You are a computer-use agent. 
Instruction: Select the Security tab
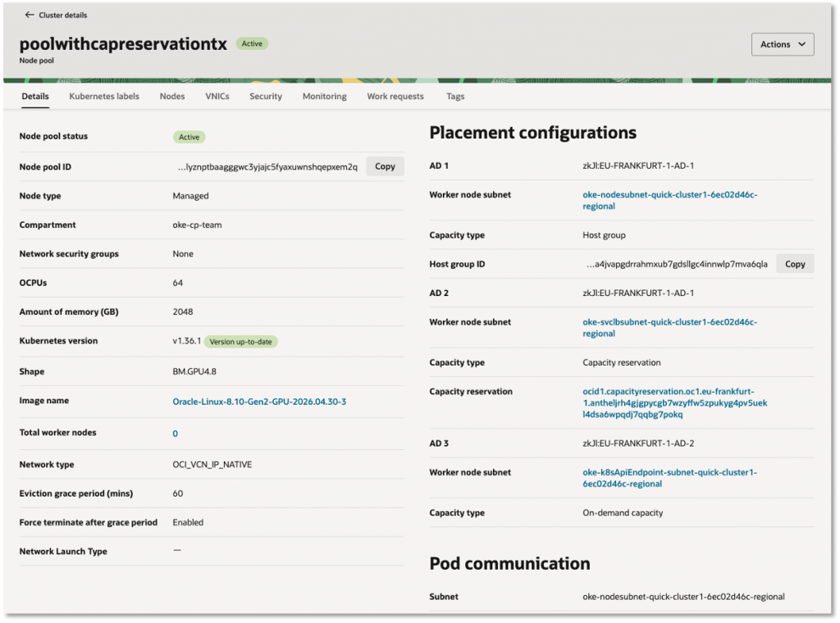point(266,97)
